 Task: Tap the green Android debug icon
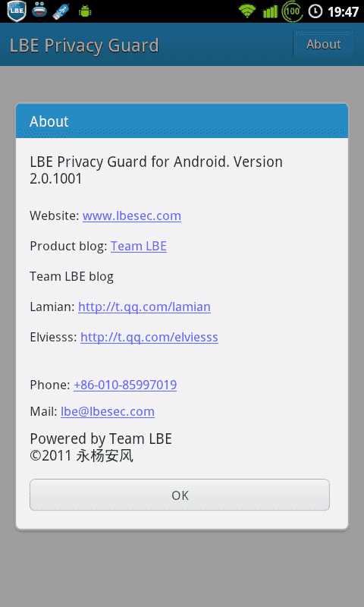(85, 11)
